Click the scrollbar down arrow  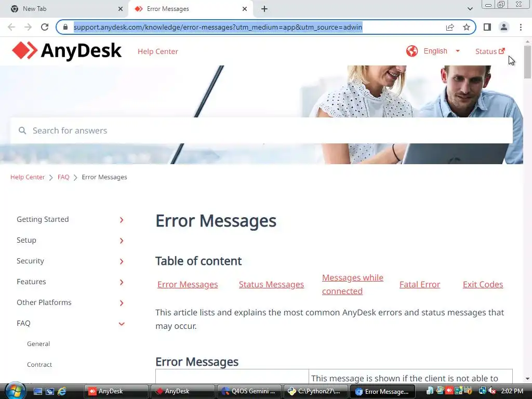click(x=527, y=379)
